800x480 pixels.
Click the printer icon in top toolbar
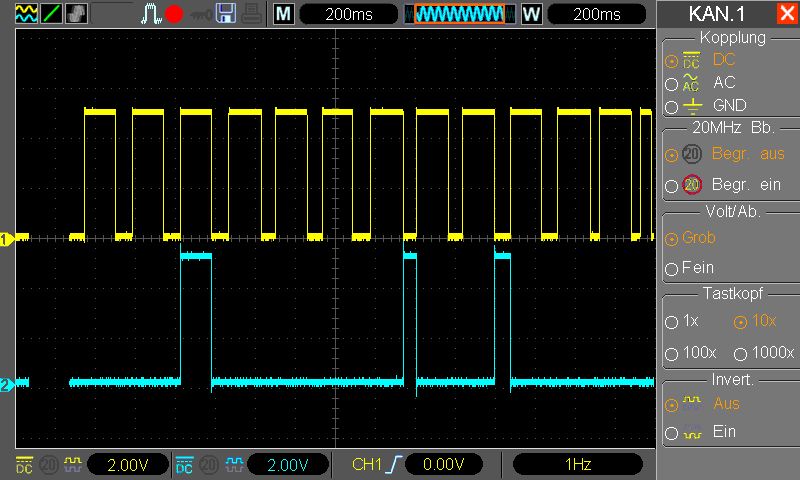click(251, 14)
